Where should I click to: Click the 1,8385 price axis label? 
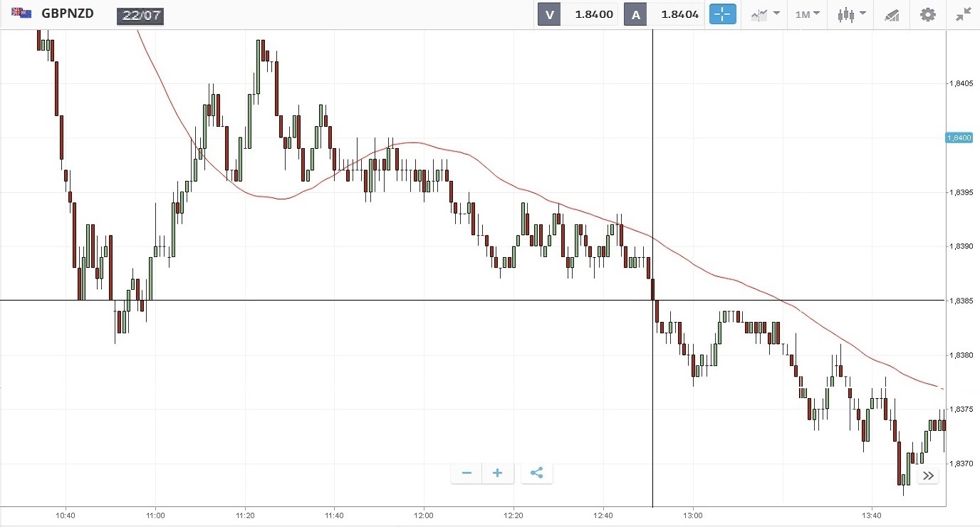(x=961, y=301)
